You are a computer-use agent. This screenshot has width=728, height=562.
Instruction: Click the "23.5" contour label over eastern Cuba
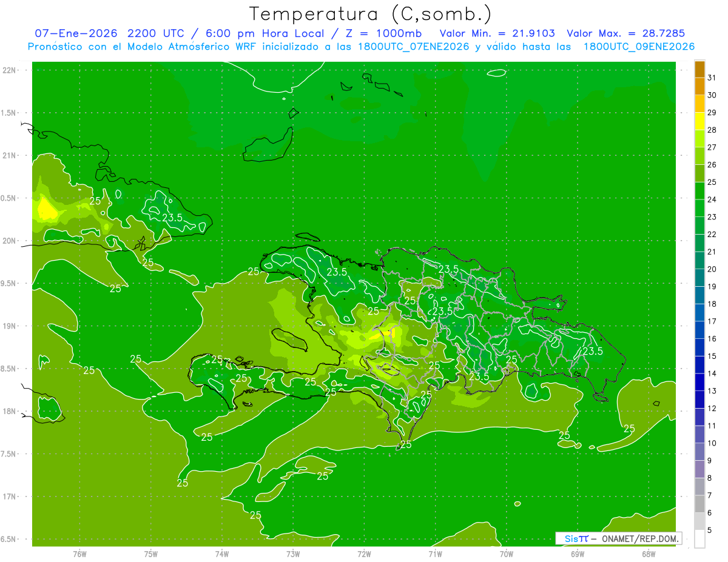[x=172, y=217]
